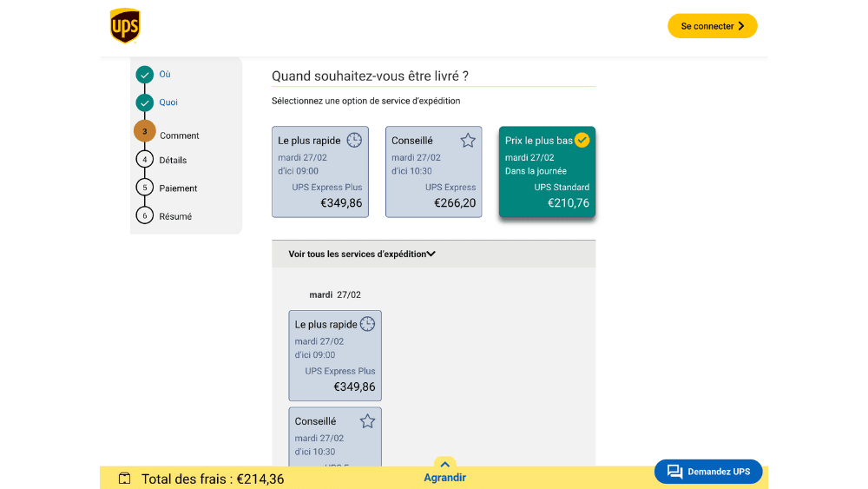
Task: Click the UPS Standard service name
Action: pyautogui.click(x=562, y=188)
